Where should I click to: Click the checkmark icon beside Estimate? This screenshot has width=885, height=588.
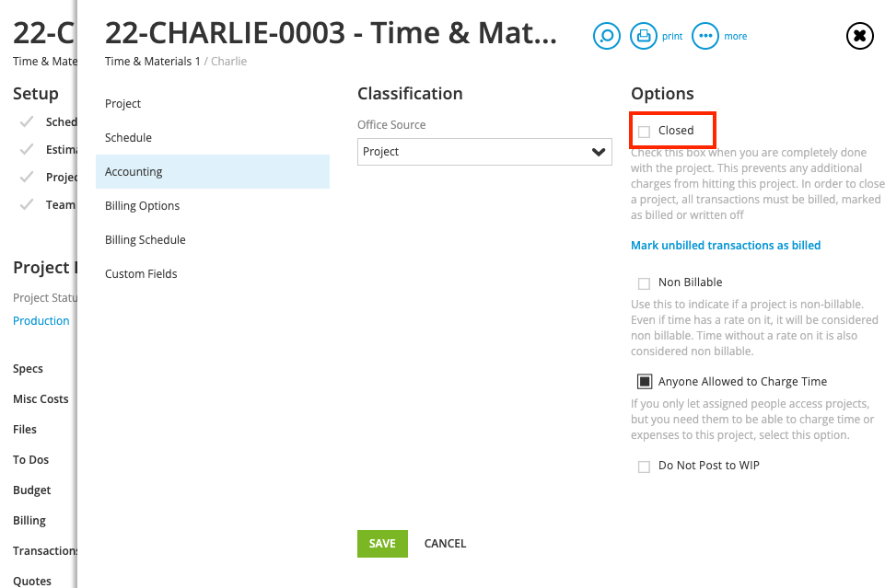[26, 149]
